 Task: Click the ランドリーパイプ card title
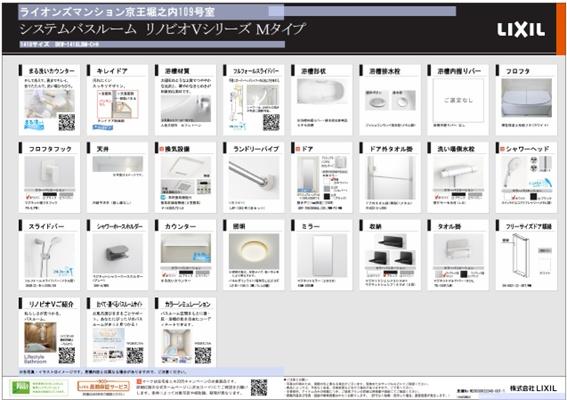pyautogui.click(x=256, y=149)
